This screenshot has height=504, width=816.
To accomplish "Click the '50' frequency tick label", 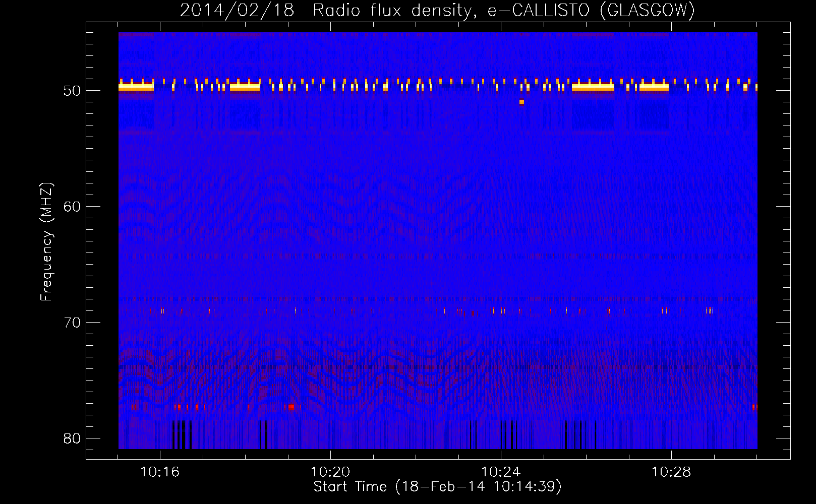I will 72,91.
